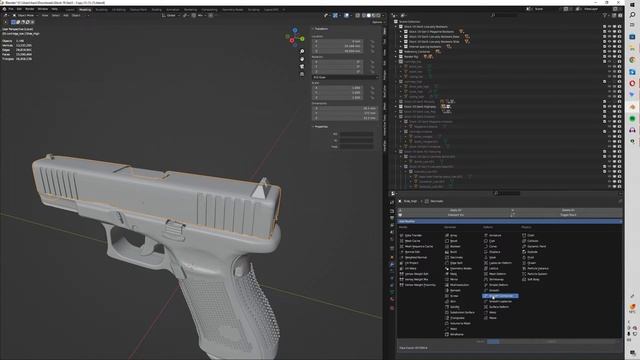Click the Apply All modifiers button
The width and height of the screenshot is (640, 360).
point(455,210)
